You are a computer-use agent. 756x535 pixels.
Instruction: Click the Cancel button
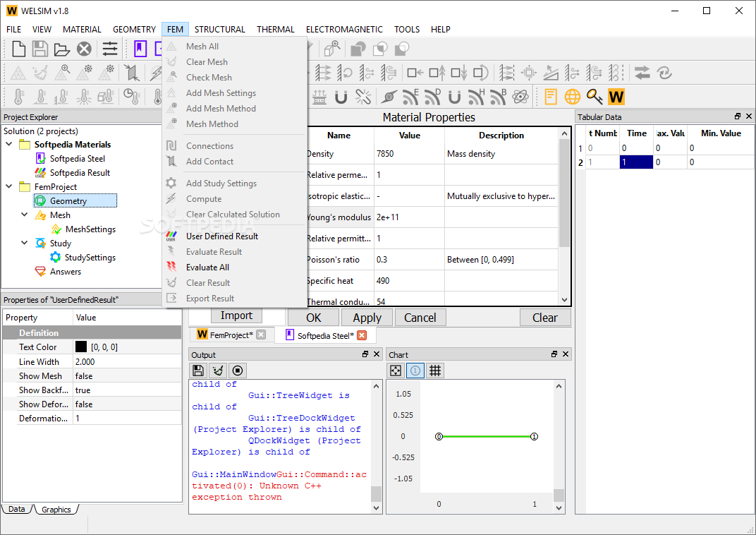click(420, 318)
